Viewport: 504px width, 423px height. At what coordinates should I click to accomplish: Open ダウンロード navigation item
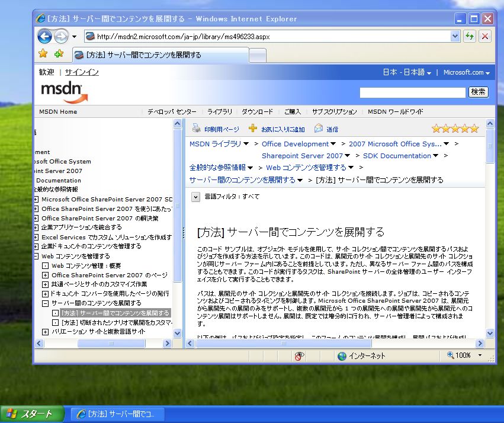[258, 112]
